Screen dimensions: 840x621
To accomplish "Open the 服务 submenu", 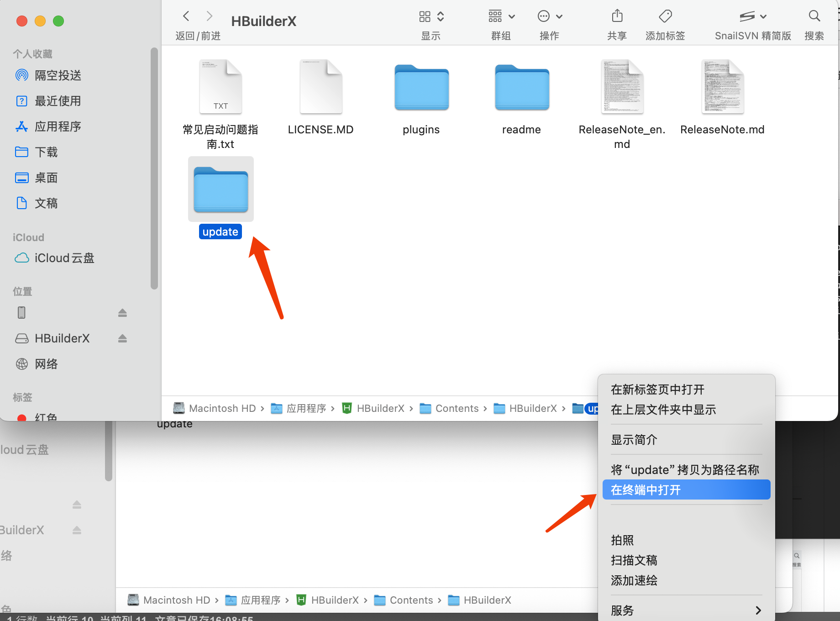I will click(622, 610).
